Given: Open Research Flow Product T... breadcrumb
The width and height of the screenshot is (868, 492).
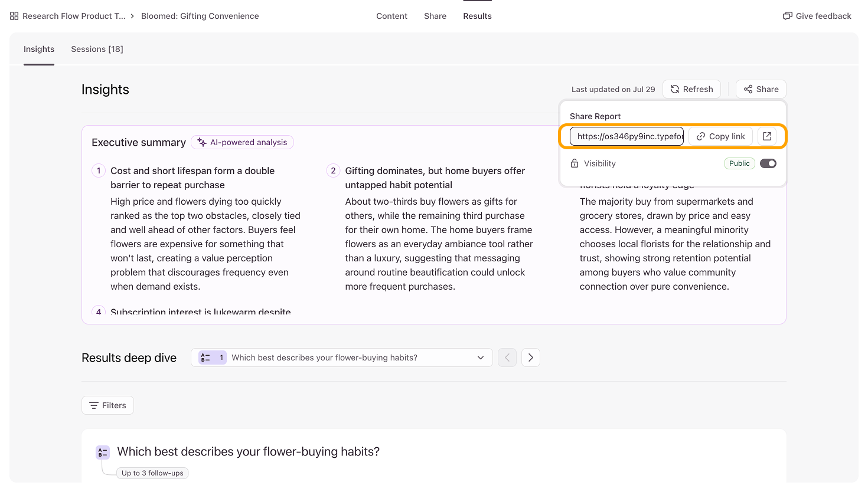Looking at the screenshot, I should point(74,16).
